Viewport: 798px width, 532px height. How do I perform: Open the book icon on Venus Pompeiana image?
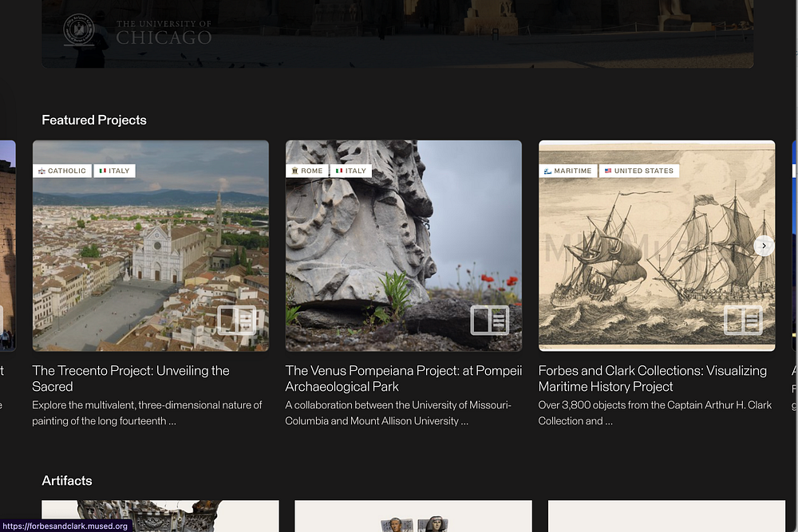coord(490,320)
